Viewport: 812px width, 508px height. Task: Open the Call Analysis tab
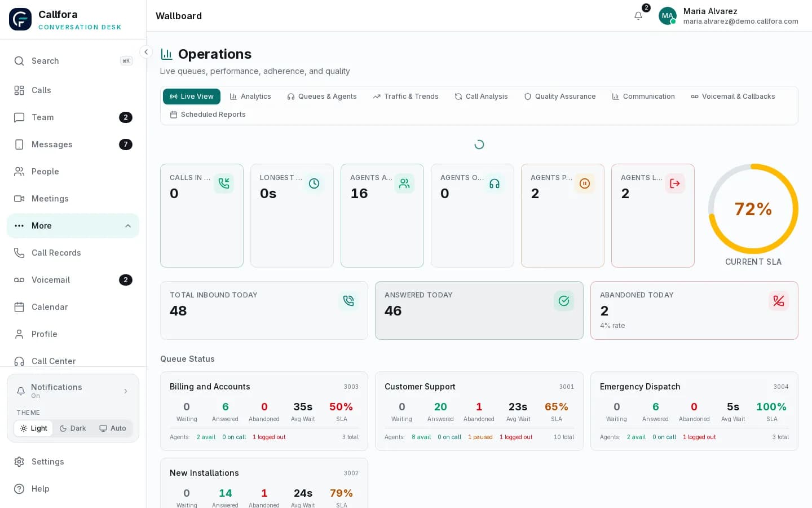(481, 97)
